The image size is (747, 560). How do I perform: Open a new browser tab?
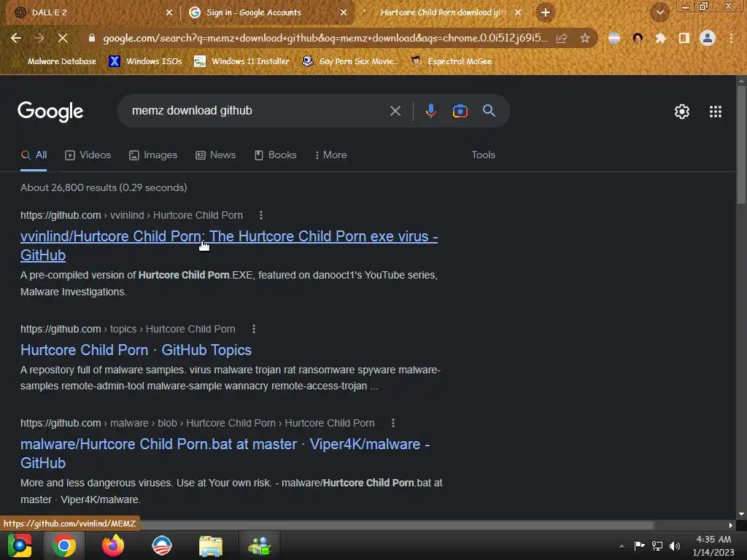tap(546, 12)
